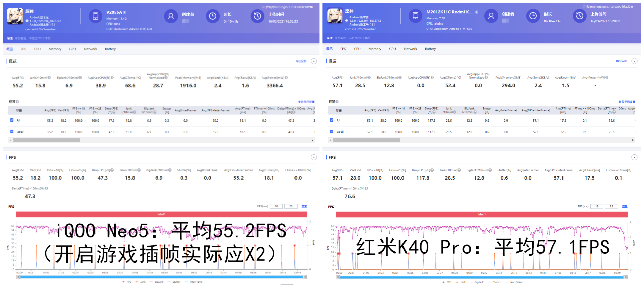This screenshot has width=644, height=288.
Task: Open 参数显示设置 link in right report
Action: coord(627,102)
